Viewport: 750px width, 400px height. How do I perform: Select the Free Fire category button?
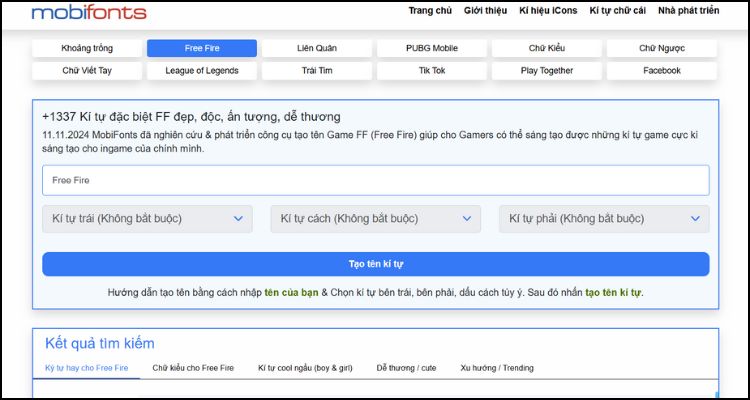pyautogui.click(x=202, y=48)
